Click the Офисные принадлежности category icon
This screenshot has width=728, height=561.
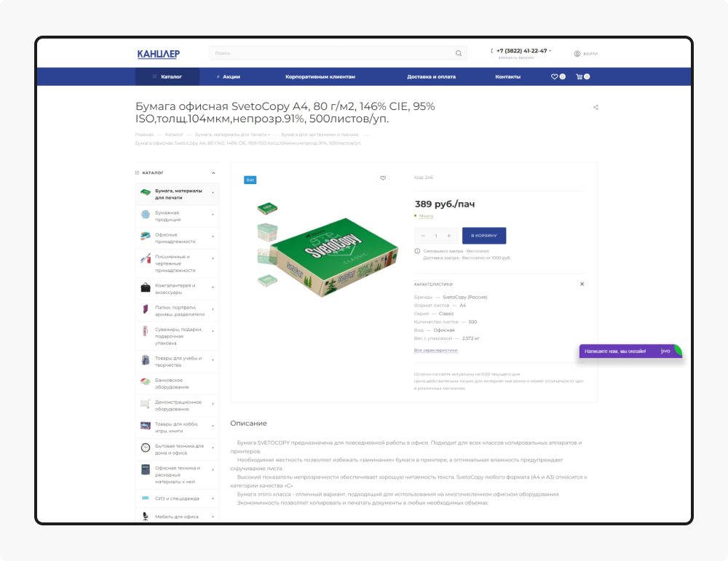146,236
